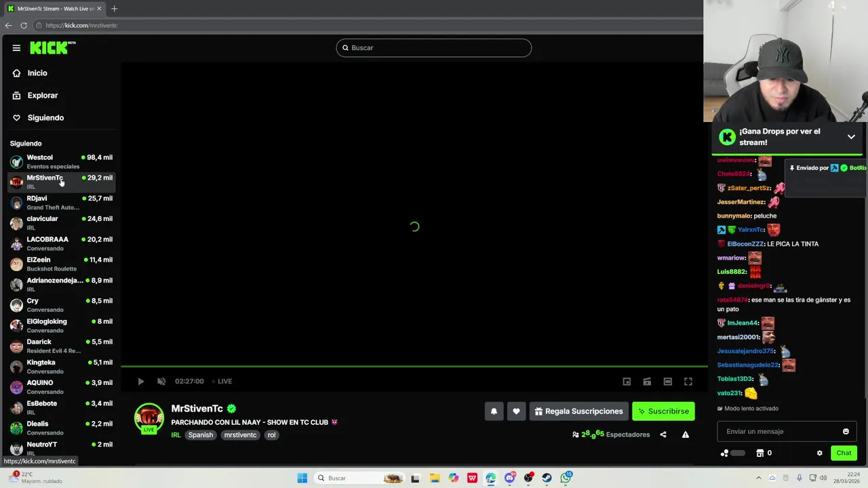Open LACOBRAAA channel in following list
This screenshot has height=488, width=868.
tap(61, 243)
